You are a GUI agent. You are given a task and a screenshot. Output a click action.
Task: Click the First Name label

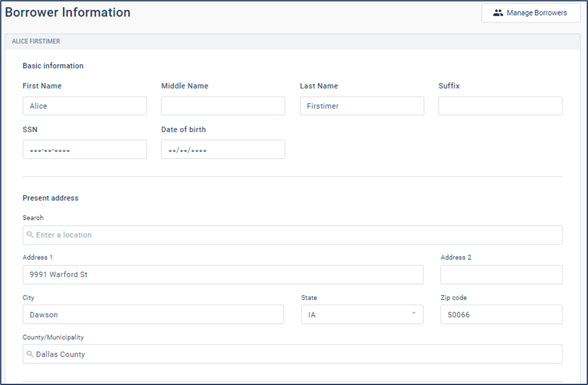pos(42,86)
